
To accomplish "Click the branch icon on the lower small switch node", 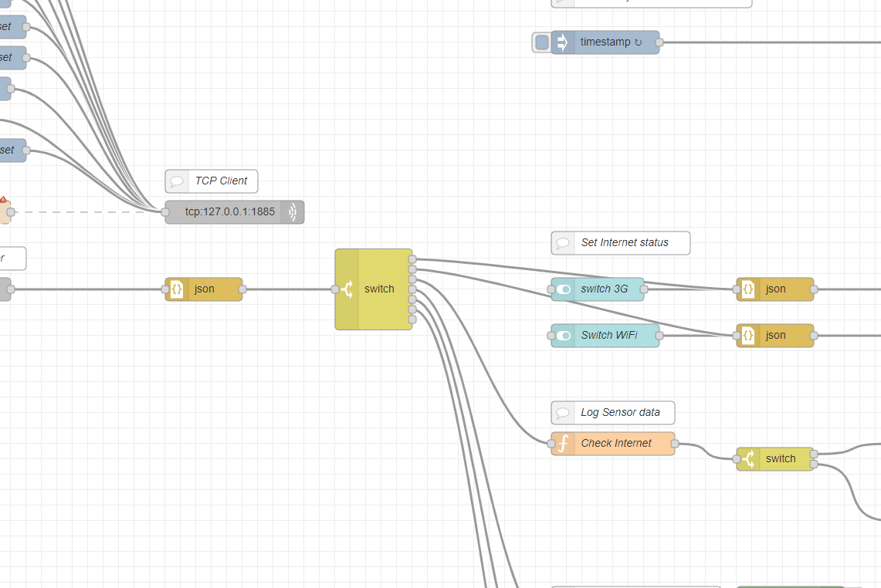I will (750, 458).
